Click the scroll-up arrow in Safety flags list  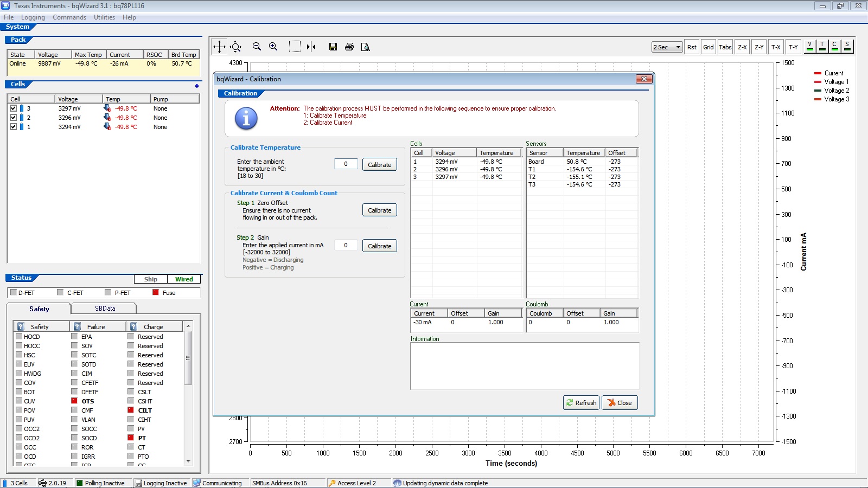click(x=188, y=326)
